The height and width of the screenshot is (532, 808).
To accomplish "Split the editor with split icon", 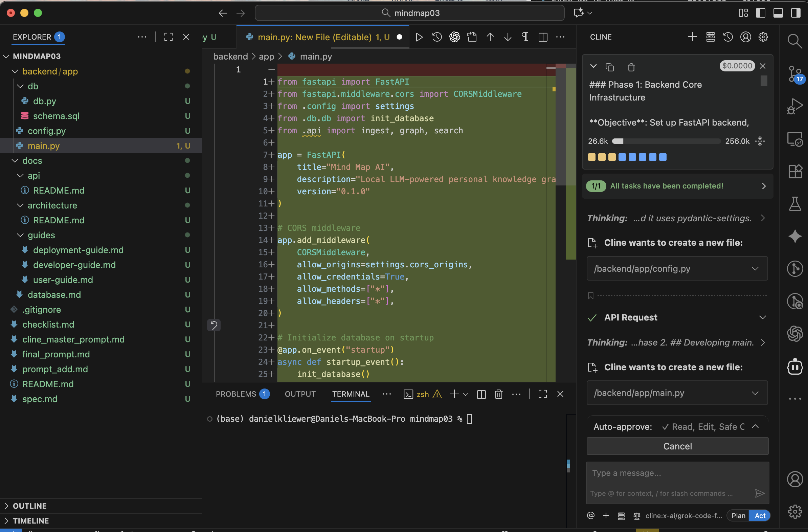I will [x=543, y=37].
